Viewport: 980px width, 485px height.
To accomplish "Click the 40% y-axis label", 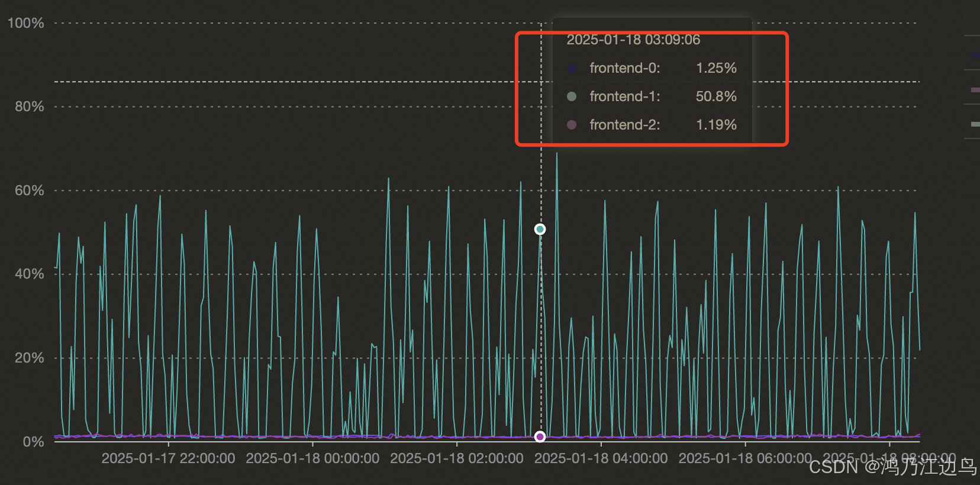I will pos(30,274).
